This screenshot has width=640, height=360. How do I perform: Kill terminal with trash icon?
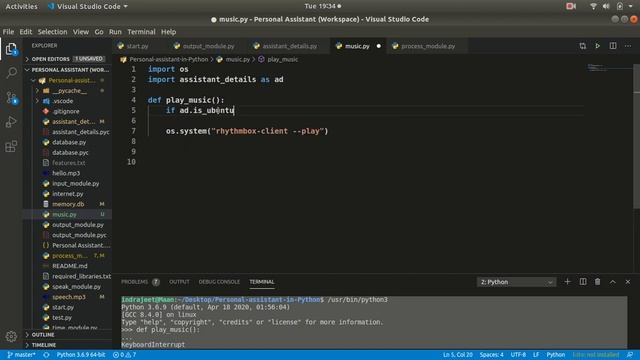click(598, 282)
